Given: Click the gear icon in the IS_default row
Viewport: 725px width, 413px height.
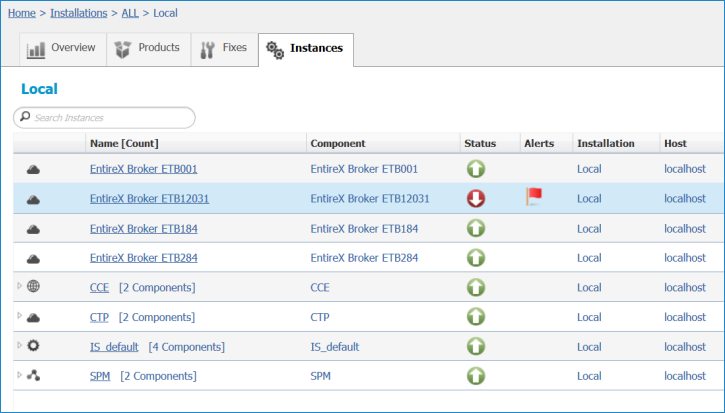Looking at the screenshot, I should click(x=33, y=345).
